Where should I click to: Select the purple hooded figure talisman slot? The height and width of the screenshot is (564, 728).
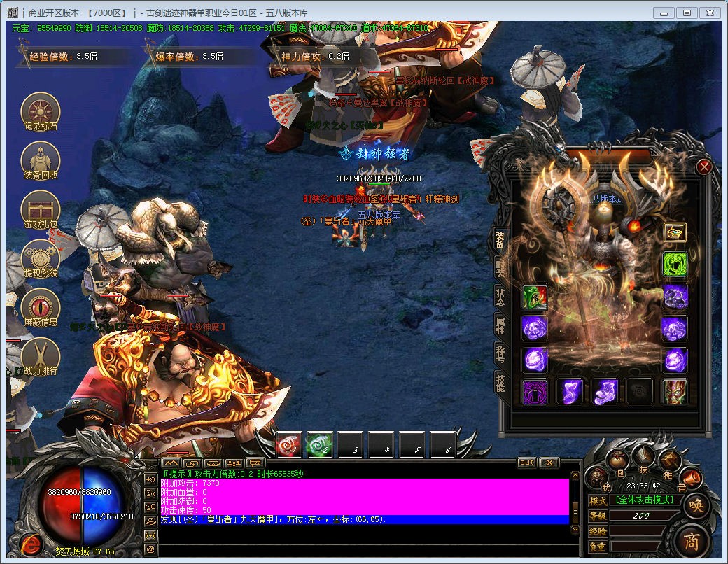click(x=534, y=392)
